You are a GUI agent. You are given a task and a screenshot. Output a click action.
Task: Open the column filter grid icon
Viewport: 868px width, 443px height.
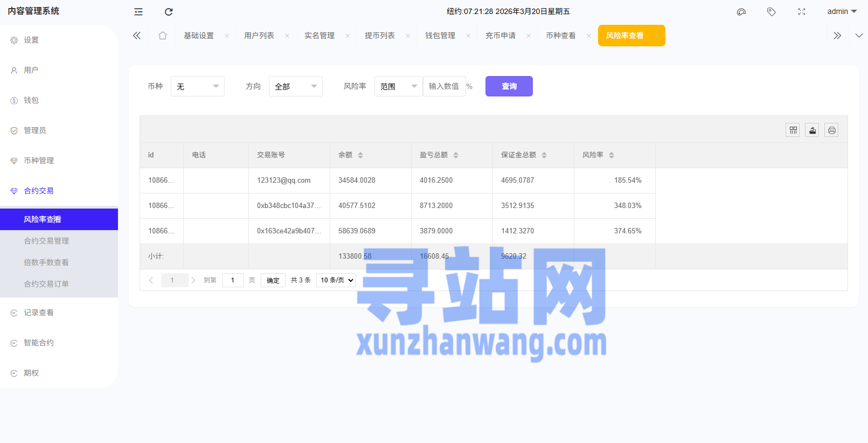[x=793, y=130]
